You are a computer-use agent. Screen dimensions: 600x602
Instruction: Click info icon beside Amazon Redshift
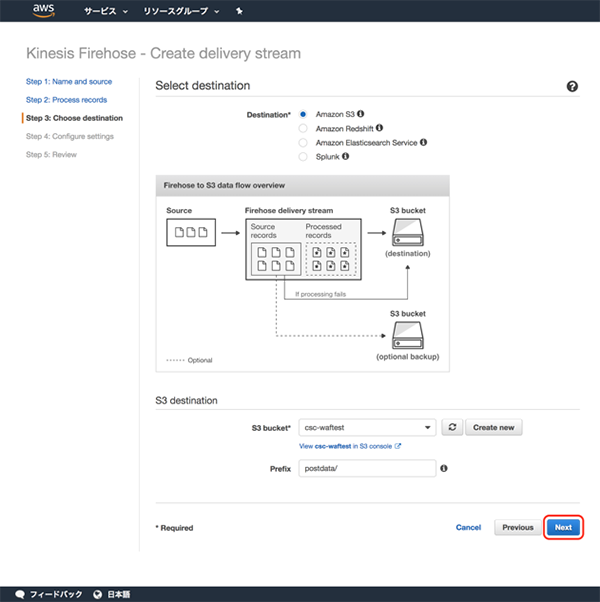[x=379, y=128]
